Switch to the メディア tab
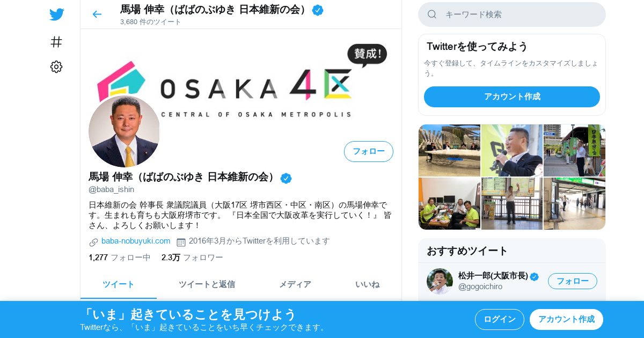Image resolution: width=644 pixels, height=338 pixels. pyautogui.click(x=295, y=284)
